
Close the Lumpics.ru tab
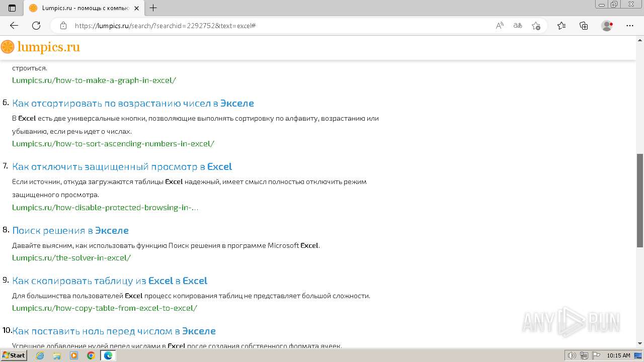(136, 8)
